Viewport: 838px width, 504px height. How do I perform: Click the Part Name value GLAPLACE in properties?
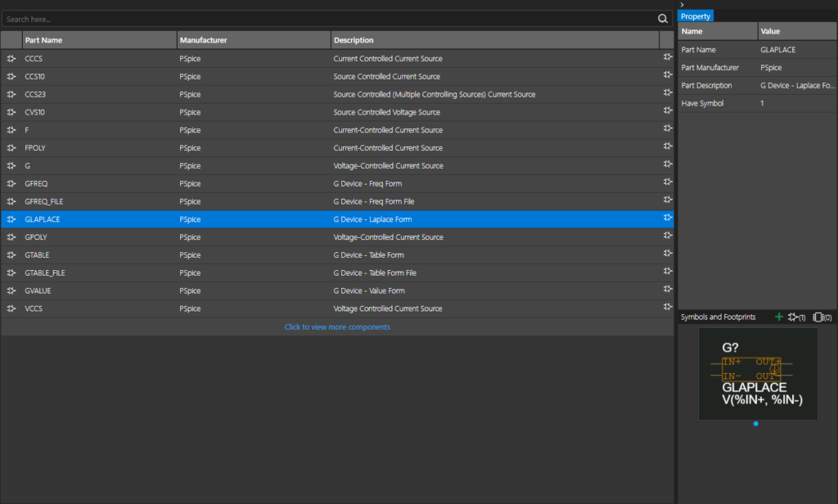pyautogui.click(x=777, y=50)
